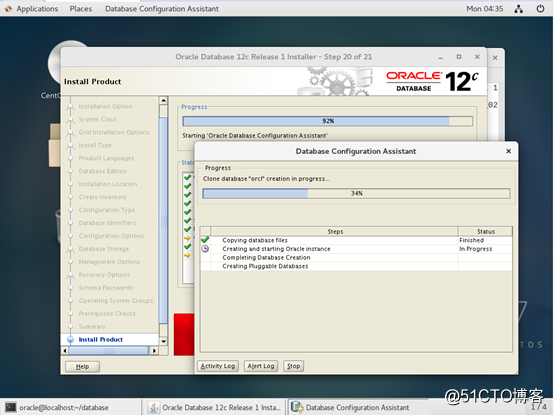Select Installation Option step in sidebar

(x=105, y=106)
